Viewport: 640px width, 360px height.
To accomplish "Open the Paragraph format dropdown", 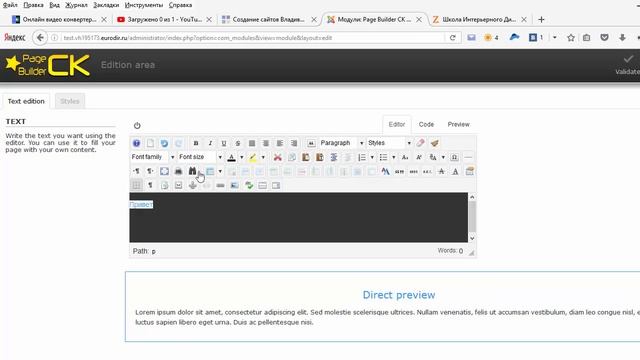I will click(x=341, y=143).
